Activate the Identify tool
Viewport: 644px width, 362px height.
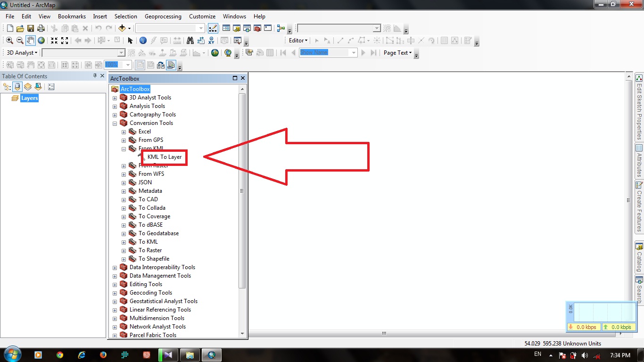coord(143,41)
